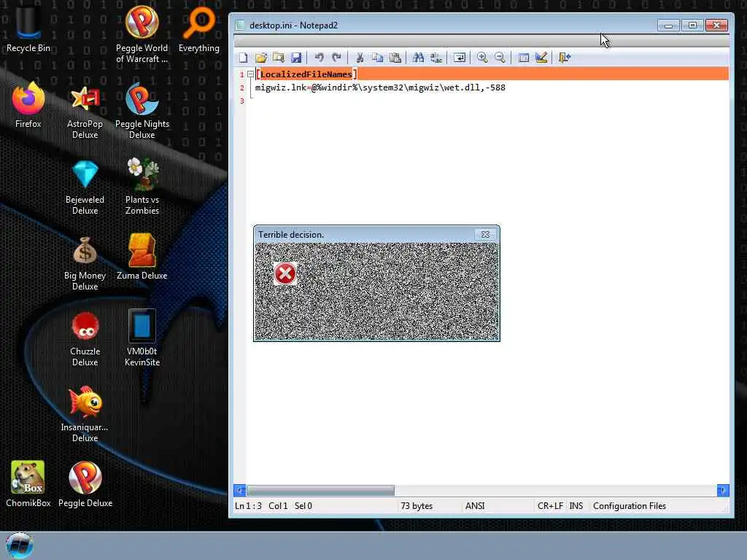Click the Ln 1 : 3 status entry
747x560 pixels.
[x=248, y=506]
